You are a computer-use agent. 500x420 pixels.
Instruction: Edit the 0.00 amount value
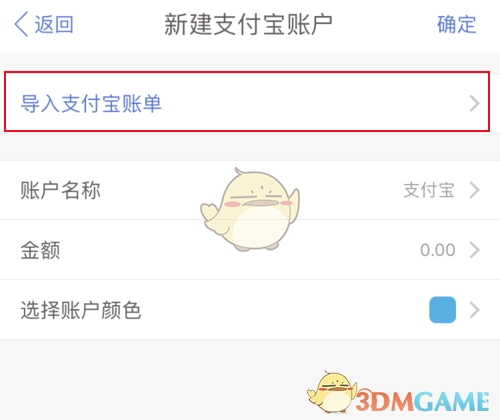[x=437, y=250]
